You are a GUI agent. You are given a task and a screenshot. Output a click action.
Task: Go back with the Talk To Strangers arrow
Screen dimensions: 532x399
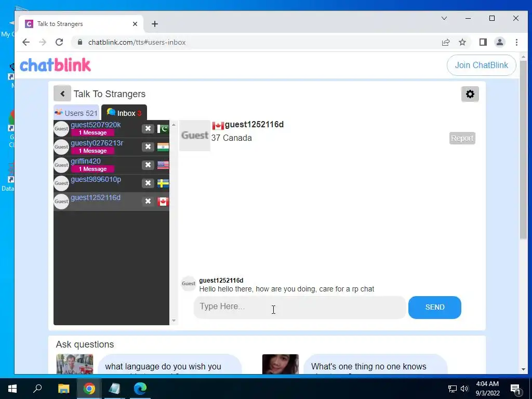(62, 94)
